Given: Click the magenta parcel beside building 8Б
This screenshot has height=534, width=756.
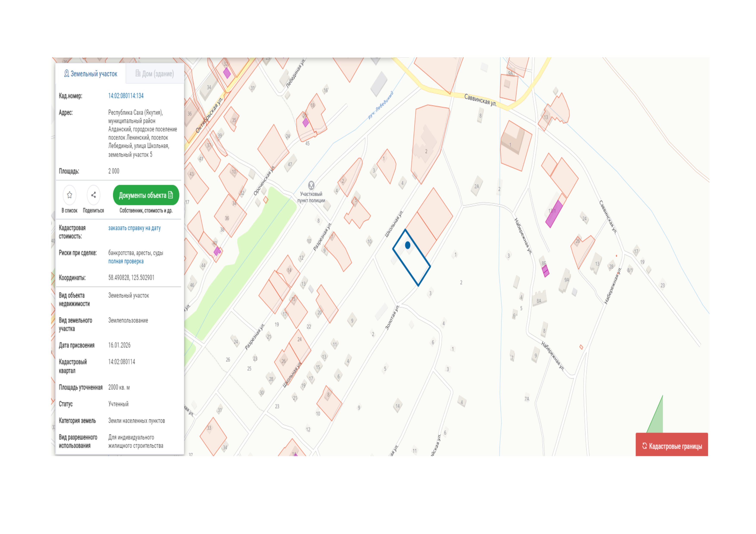Looking at the screenshot, I should pyautogui.click(x=545, y=271).
